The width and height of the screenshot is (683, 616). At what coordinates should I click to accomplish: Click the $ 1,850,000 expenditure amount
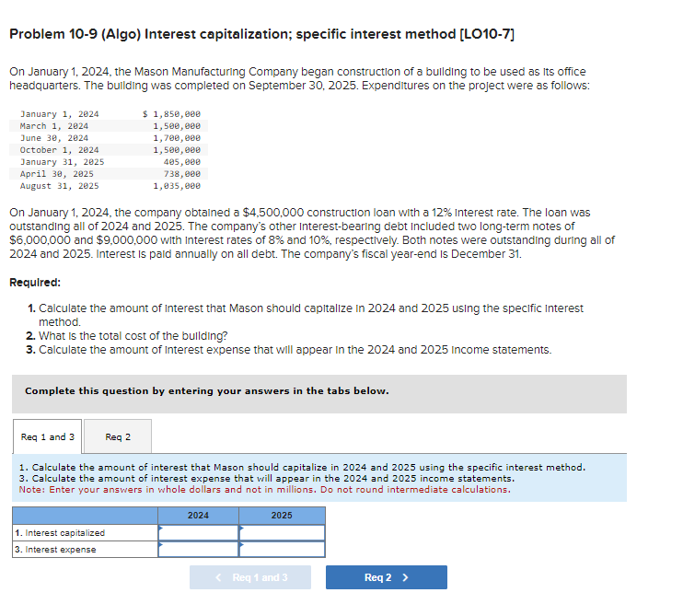(171, 114)
